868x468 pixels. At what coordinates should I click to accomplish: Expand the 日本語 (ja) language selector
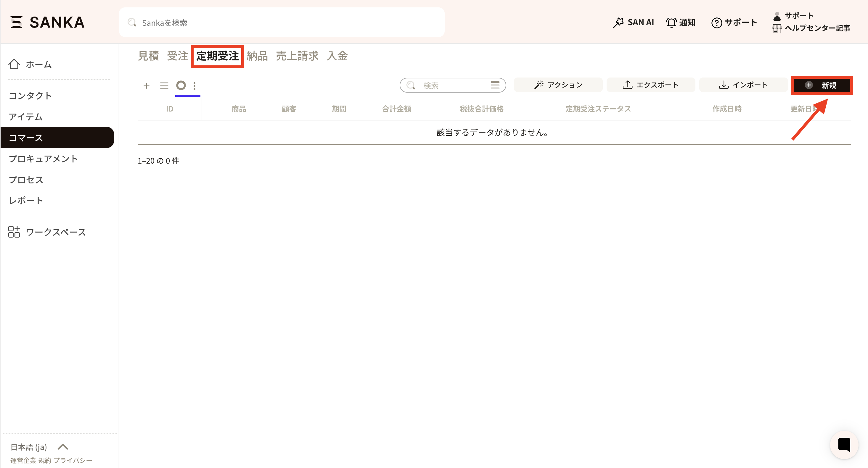(x=39, y=447)
